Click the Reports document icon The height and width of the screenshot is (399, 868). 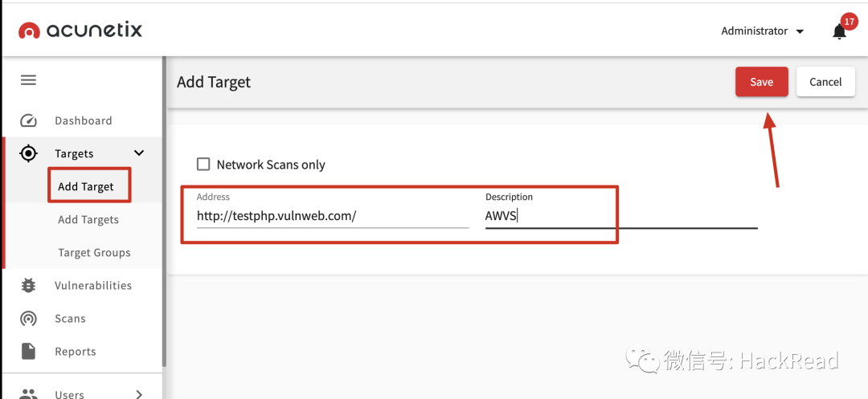click(x=28, y=352)
